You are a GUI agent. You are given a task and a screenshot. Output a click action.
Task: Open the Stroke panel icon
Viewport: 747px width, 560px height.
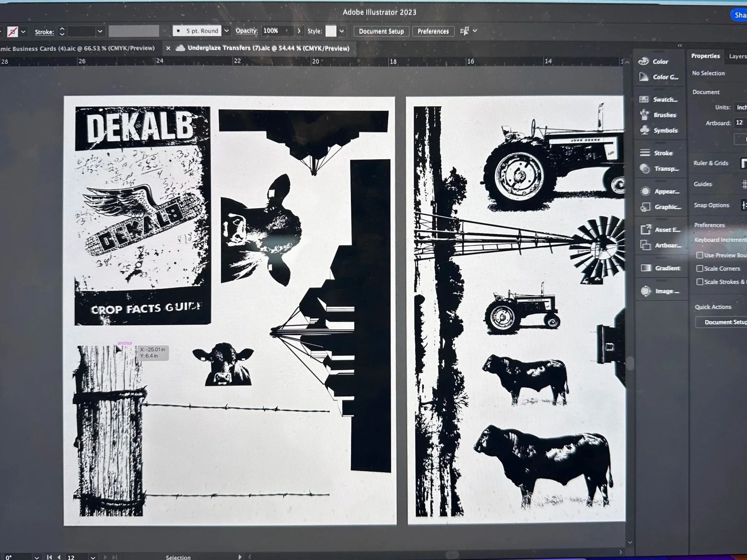(645, 153)
